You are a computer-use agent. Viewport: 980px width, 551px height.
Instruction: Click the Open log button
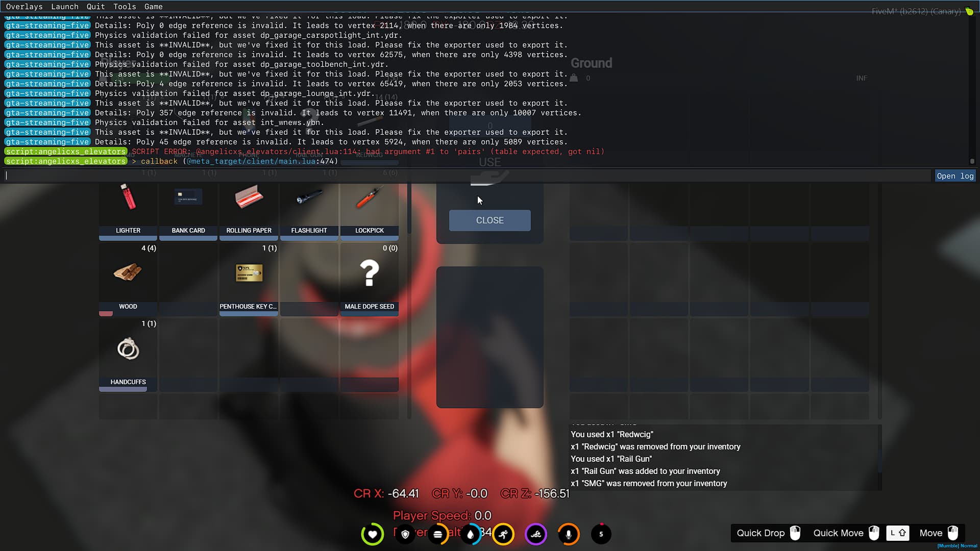coord(955,176)
